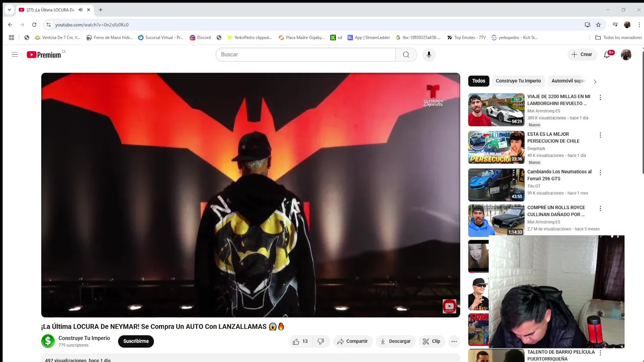
Task: Click the Tito GT channel name
Action: click(534, 187)
